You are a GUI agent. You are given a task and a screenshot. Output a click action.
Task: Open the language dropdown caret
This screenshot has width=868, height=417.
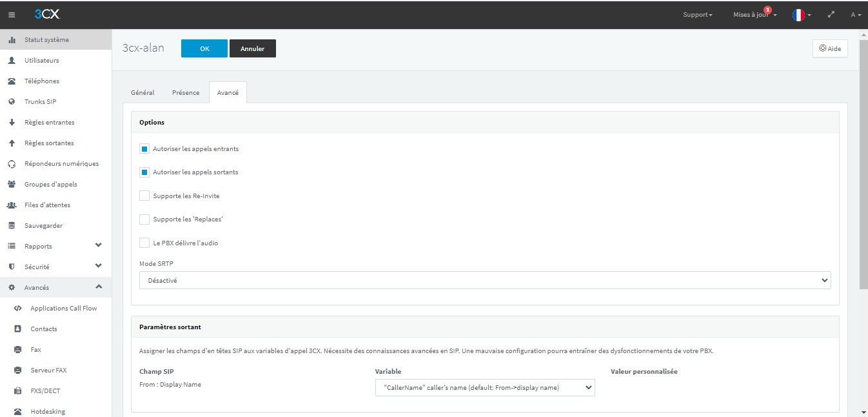(x=809, y=15)
